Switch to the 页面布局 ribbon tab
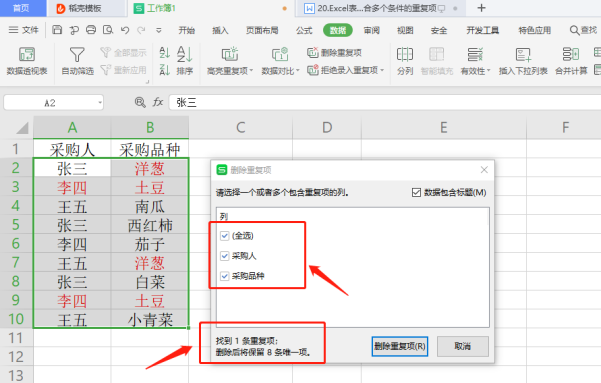 (262, 30)
